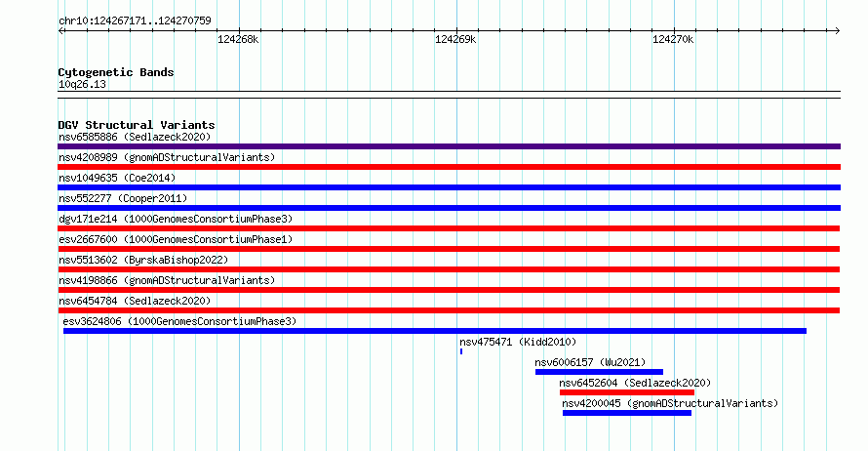Screen dimensions: 868x451
Task: Open the nsv6006157 (Wu2021) label
Action: pyautogui.click(x=590, y=362)
